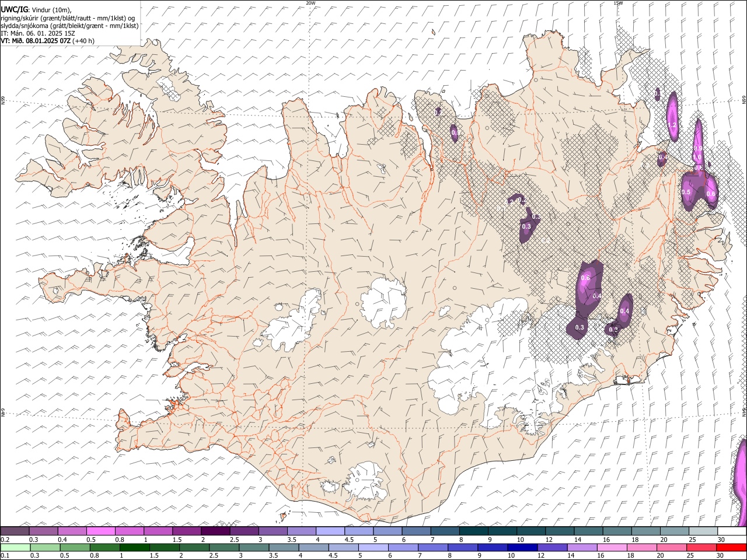Select the bright pink 0.5 snow legend swatch
Image resolution: width=747 pixels, height=560 pixels.
click(100, 531)
